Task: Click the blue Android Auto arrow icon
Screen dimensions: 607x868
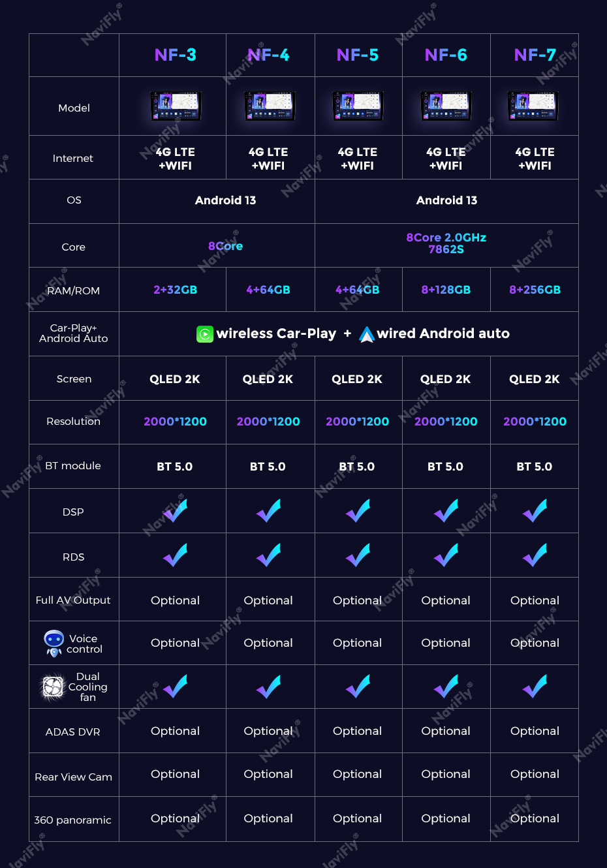Action: (367, 334)
